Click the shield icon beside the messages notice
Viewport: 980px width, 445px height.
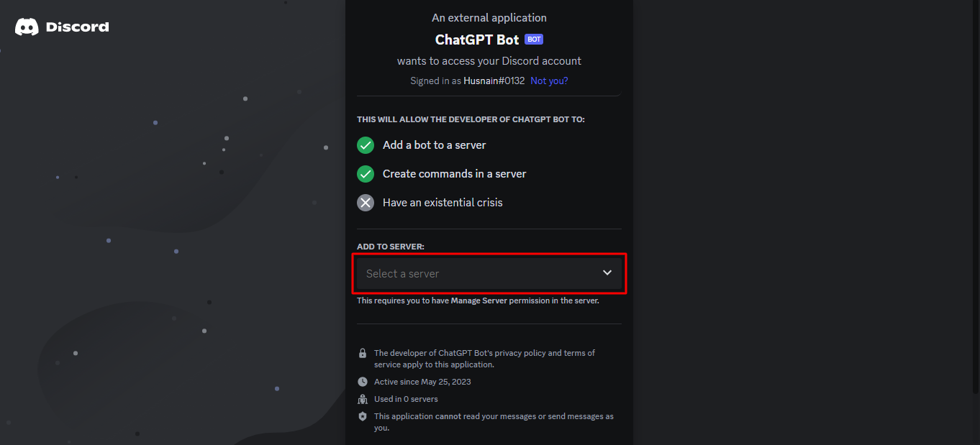point(363,416)
